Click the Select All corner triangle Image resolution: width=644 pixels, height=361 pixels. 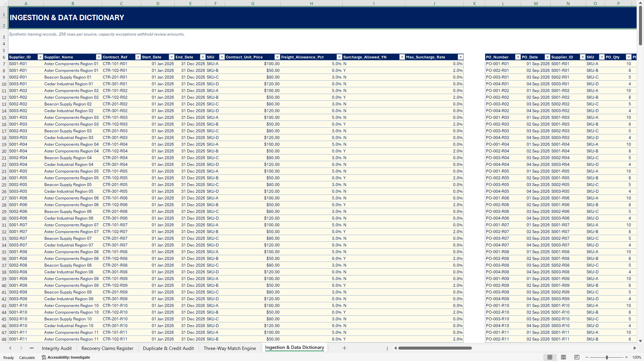[4, 3]
